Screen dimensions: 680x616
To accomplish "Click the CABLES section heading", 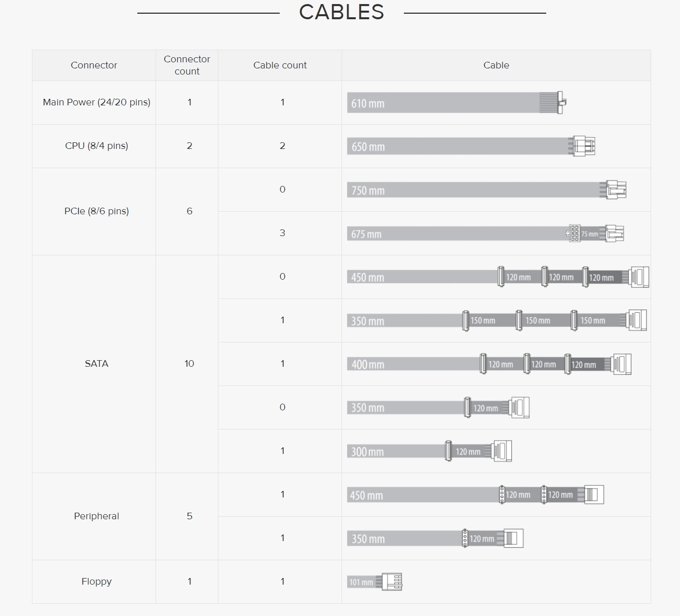I will (x=342, y=12).
